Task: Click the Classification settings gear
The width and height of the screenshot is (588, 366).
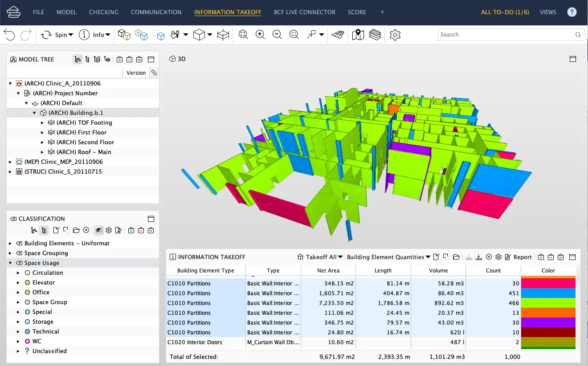Action: point(109,230)
